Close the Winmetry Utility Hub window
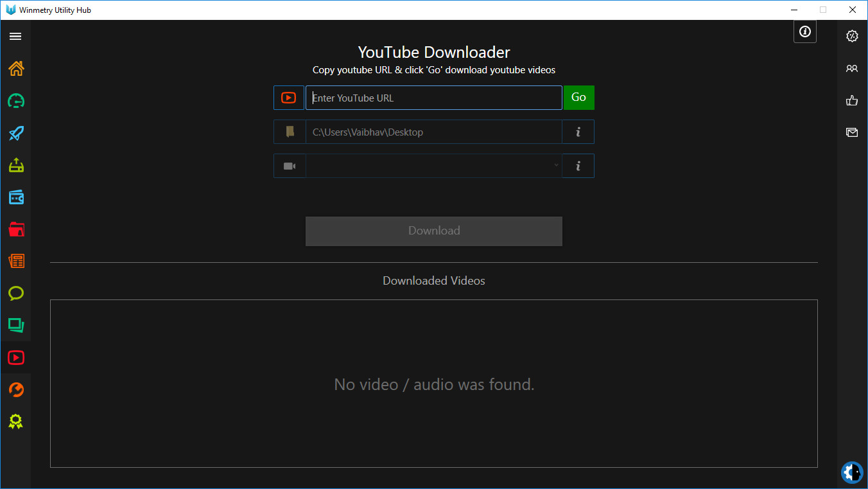The height and width of the screenshot is (489, 868). tap(853, 10)
